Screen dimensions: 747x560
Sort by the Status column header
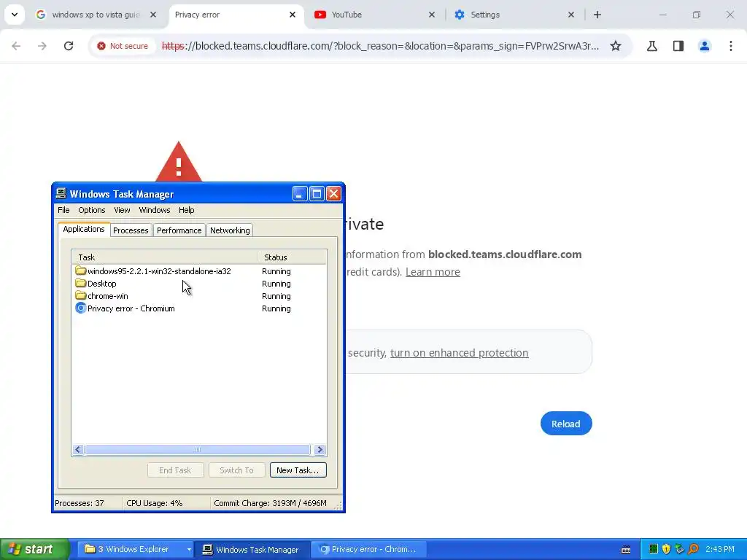coord(292,257)
